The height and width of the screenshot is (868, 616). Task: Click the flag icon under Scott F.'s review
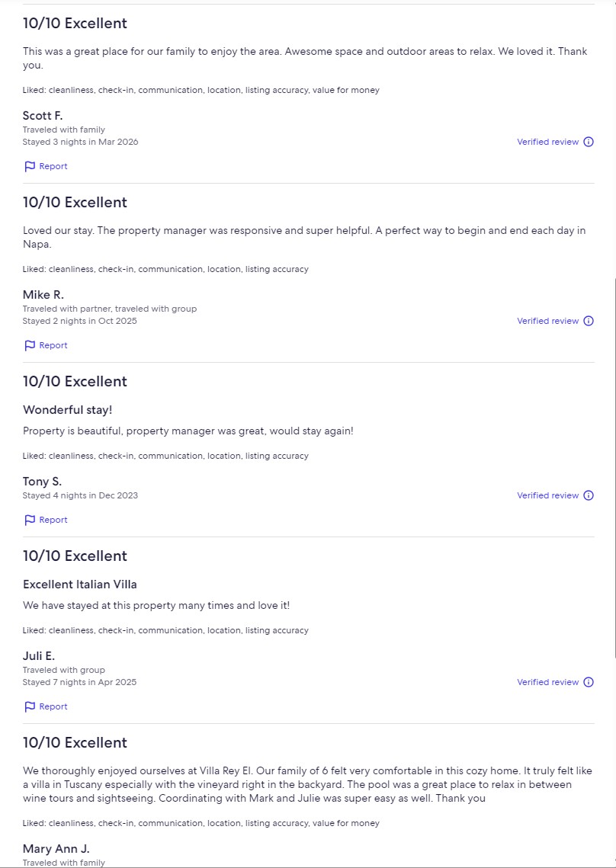pyautogui.click(x=30, y=166)
